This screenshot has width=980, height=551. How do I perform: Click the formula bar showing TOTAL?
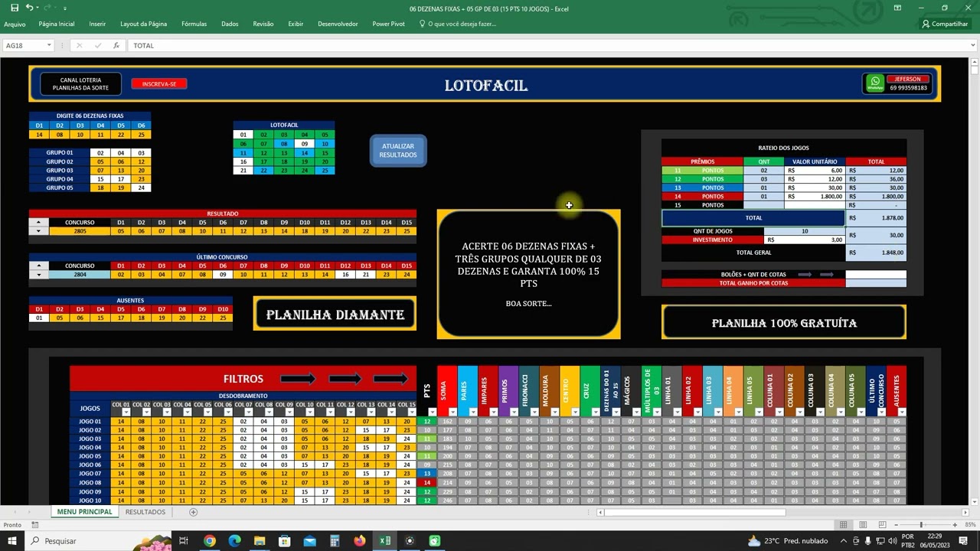click(x=547, y=45)
